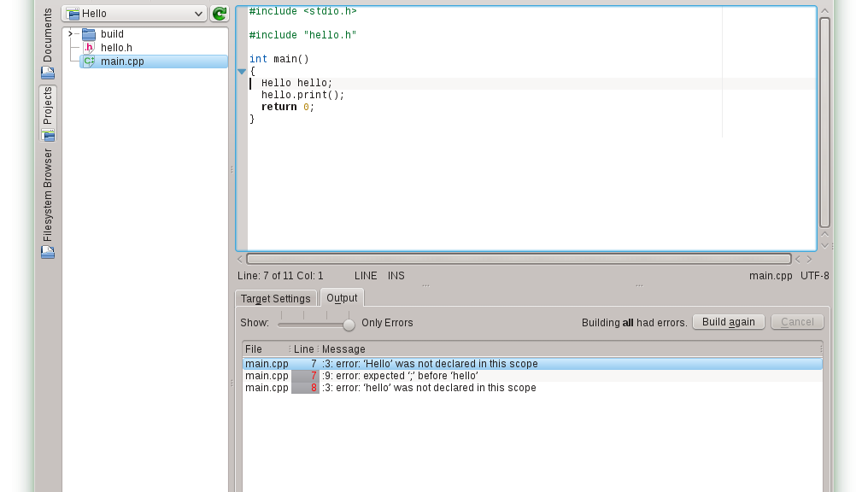Select the Output tab
Screen dimensions: 868x492
pyautogui.click(x=342, y=298)
